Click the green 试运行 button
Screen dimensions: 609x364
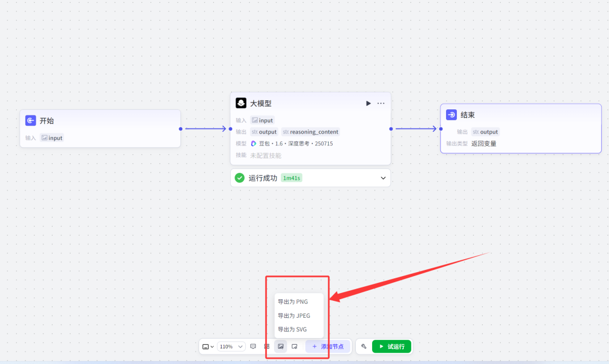pos(391,346)
